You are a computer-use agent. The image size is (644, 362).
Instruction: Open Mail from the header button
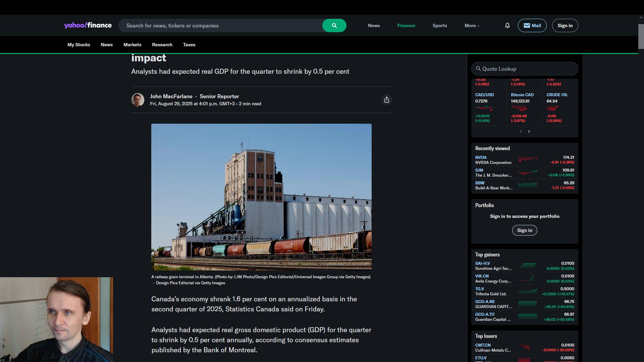532,25
